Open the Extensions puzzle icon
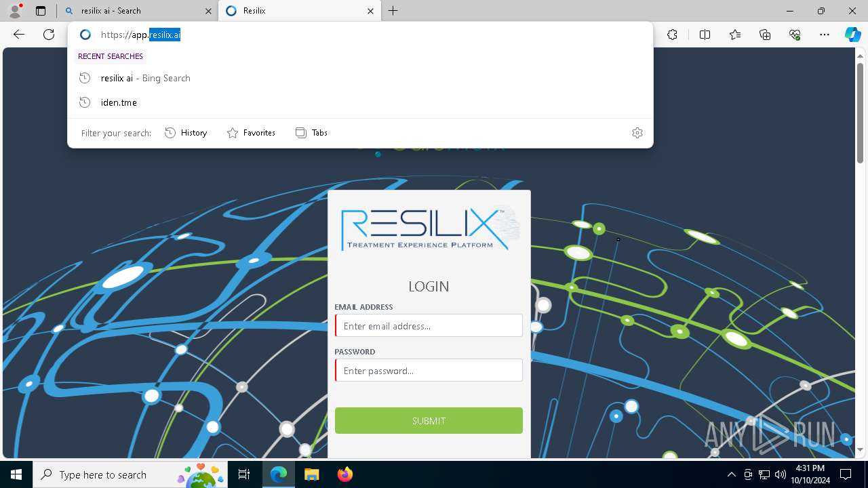Image resolution: width=868 pixels, height=488 pixels. click(x=672, y=35)
